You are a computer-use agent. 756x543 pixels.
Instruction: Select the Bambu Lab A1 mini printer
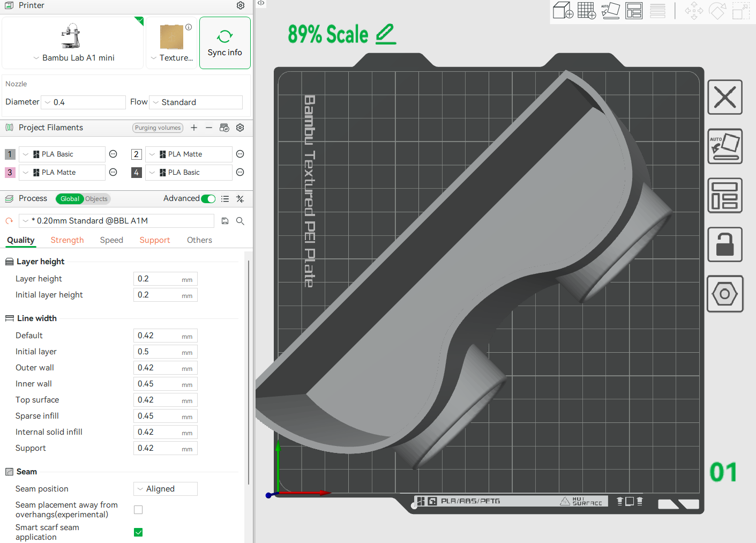[x=73, y=43]
